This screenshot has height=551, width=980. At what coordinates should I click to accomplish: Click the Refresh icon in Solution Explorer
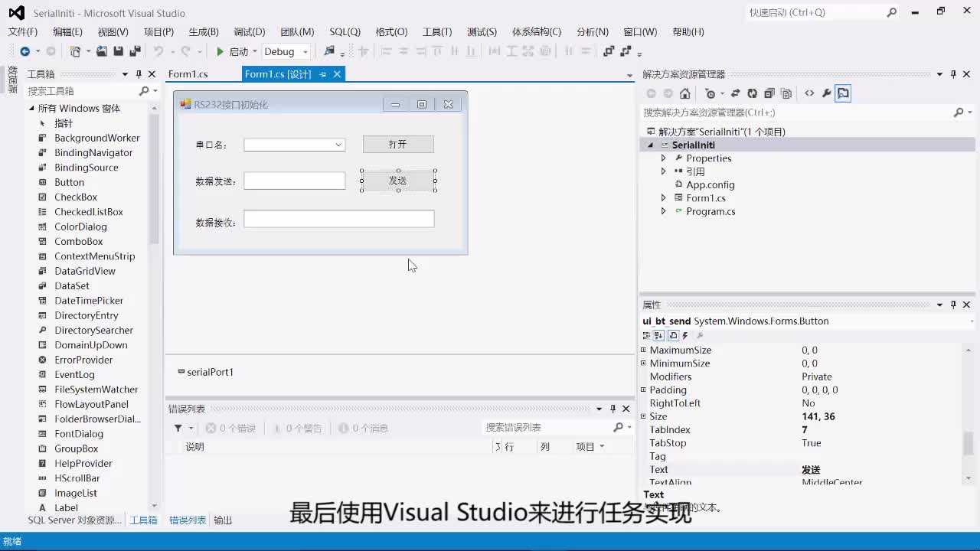tap(752, 93)
